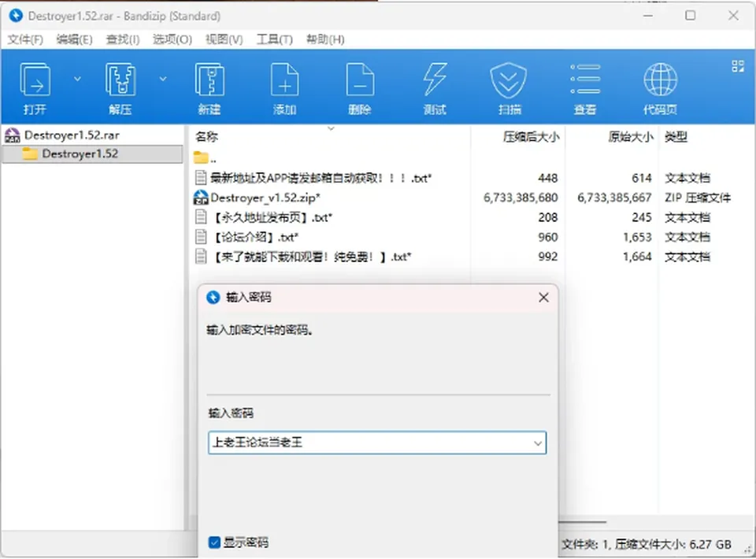This screenshot has width=756, height=559.
Task: Click the toolbar layout grid icon
Action: [x=738, y=66]
